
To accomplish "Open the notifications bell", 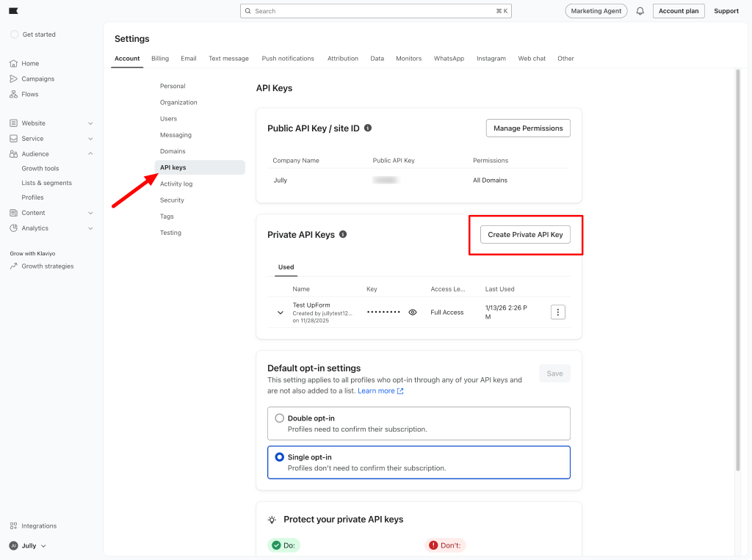I will point(640,11).
